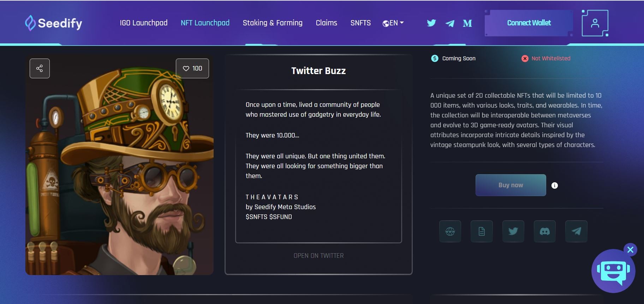Click the "$SNFTS $SFUND" text

click(x=269, y=217)
